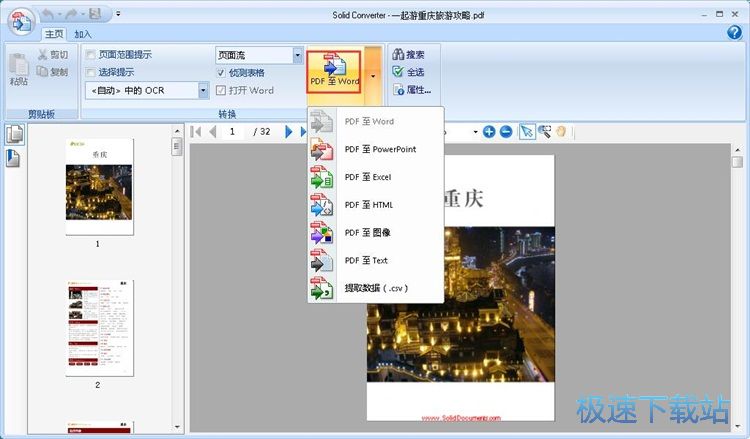Click the PDF 至 Text icon

pyautogui.click(x=322, y=261)
